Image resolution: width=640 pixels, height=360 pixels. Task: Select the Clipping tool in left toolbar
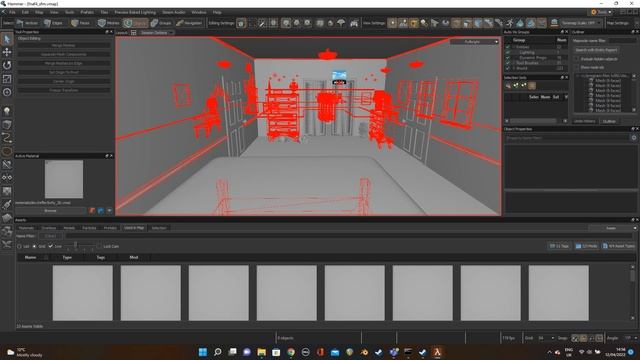coord(7,164)
